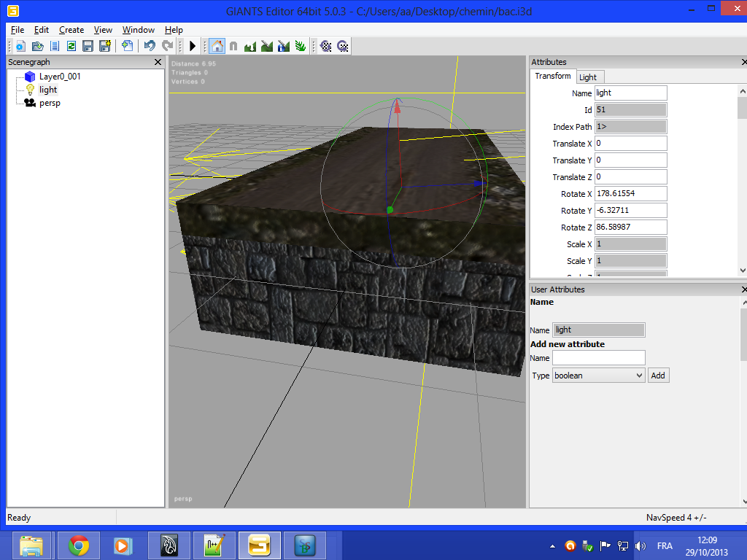The width and height of the screenshot is (747, 560).
Task: Click the camera icon beside persp
Action: pyautogui.click(x=30, y=103)
